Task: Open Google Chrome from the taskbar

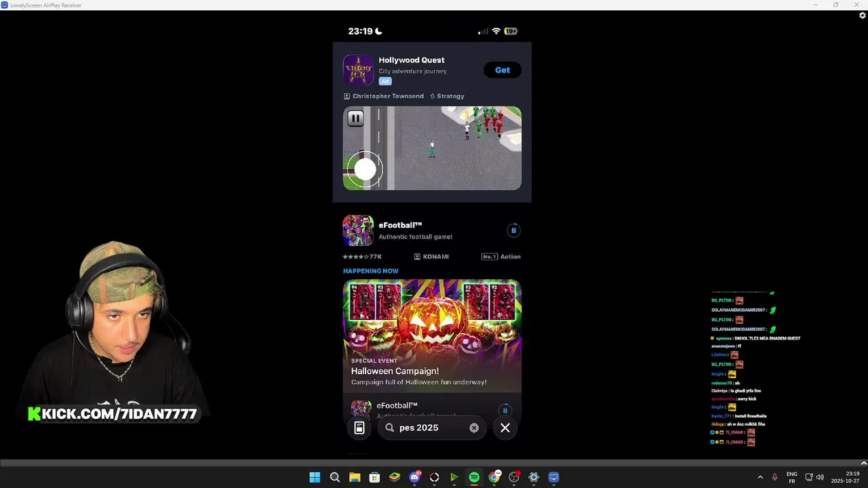Action: coord(494,477)
